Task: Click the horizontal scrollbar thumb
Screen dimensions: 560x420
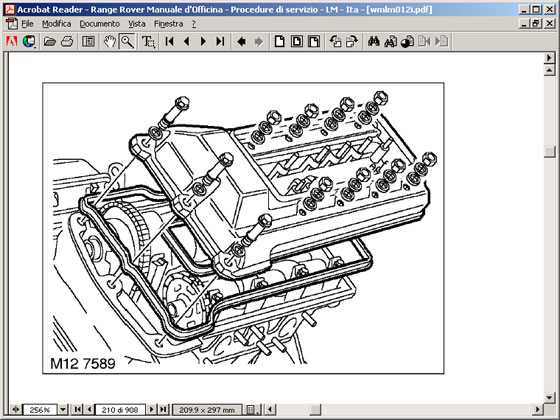Action: pos(315,410)
